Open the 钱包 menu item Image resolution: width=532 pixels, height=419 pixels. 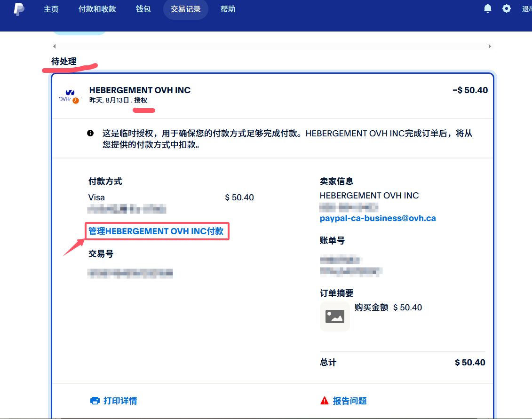point(143,9)
